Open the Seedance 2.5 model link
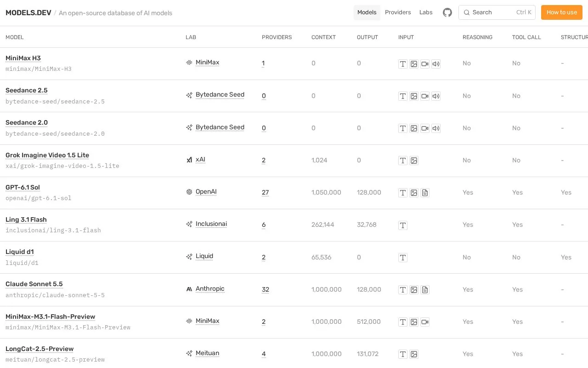The height and width of the screenshot is (368, 588). coord(27,91)
